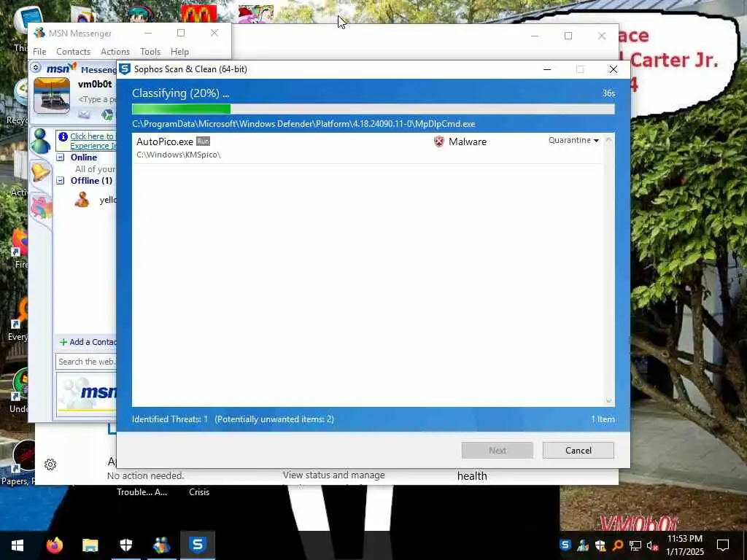Click the Offline (1) group label
This screenshot has width=747, height=560.
(x=91, y=181)
